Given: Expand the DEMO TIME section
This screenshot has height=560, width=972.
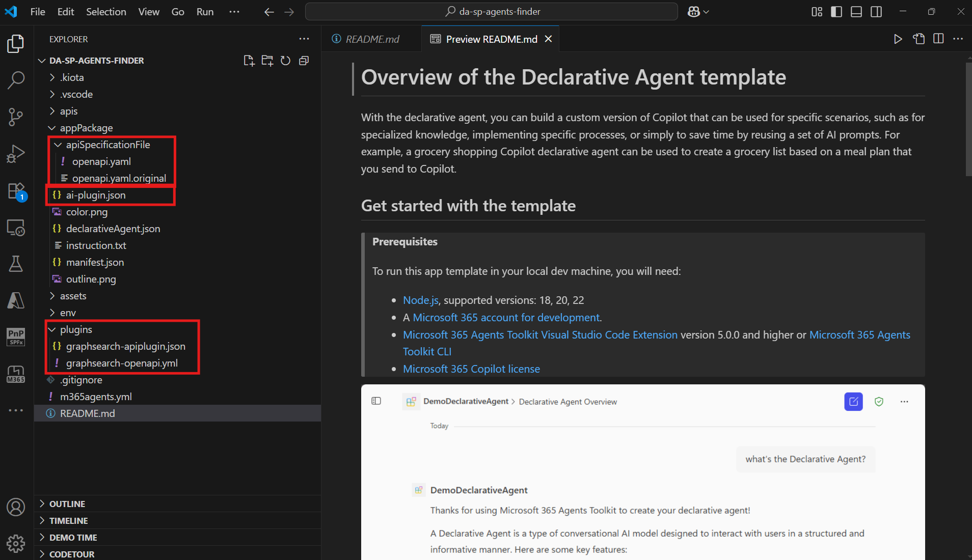Looking at the screenshot, I should click(x=177, y=537).
